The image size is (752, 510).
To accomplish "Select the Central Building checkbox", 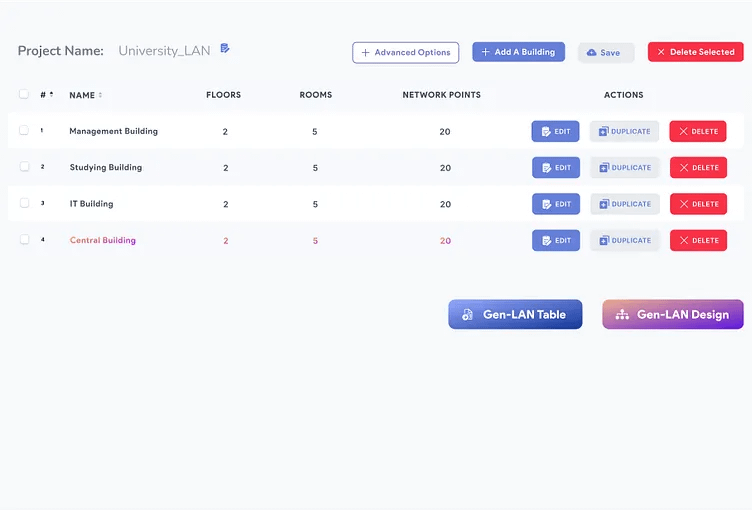I will point(24,240).
